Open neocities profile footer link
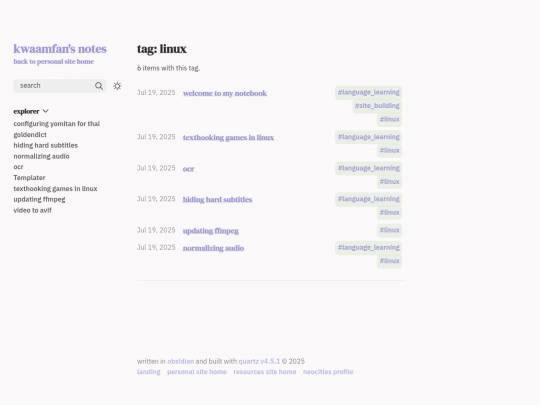This screenshot has height=405, width=540. [328, 372]
